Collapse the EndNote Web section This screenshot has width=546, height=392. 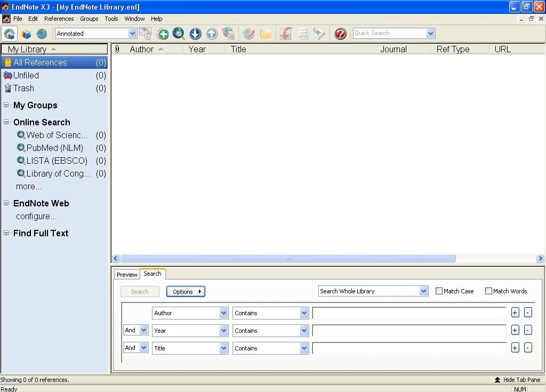tap(6, 203)
